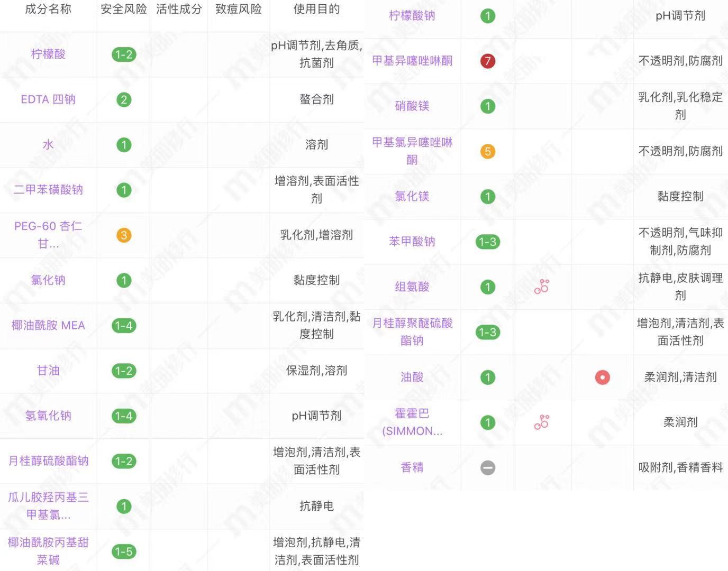728x571 pixels.
Task: Click the acne risk dot for 油酸
Action: [x=602, y=377]
